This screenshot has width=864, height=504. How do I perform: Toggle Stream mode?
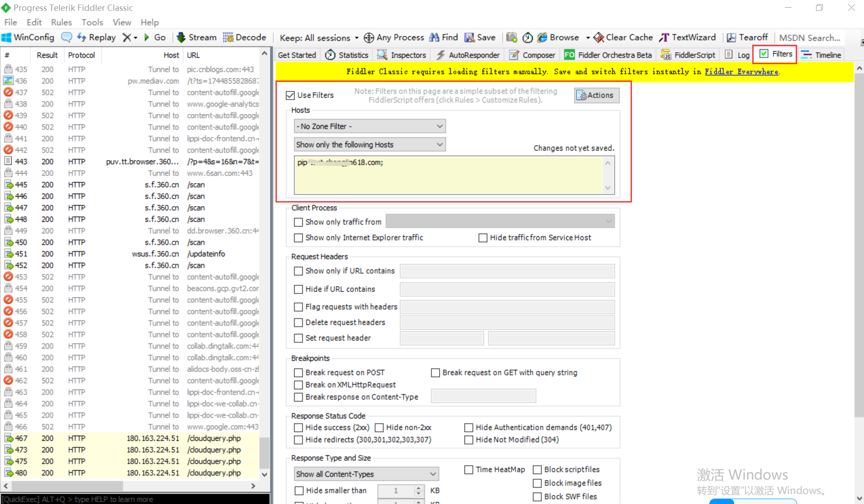[196, 38]
